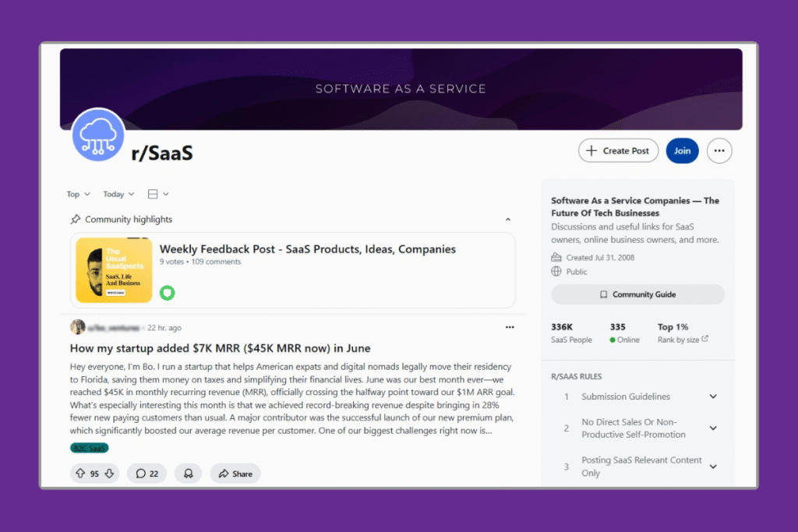798x532 pixels.
Task: Expand the No Direct Sales rule
Action: click(x=712, y=428)
